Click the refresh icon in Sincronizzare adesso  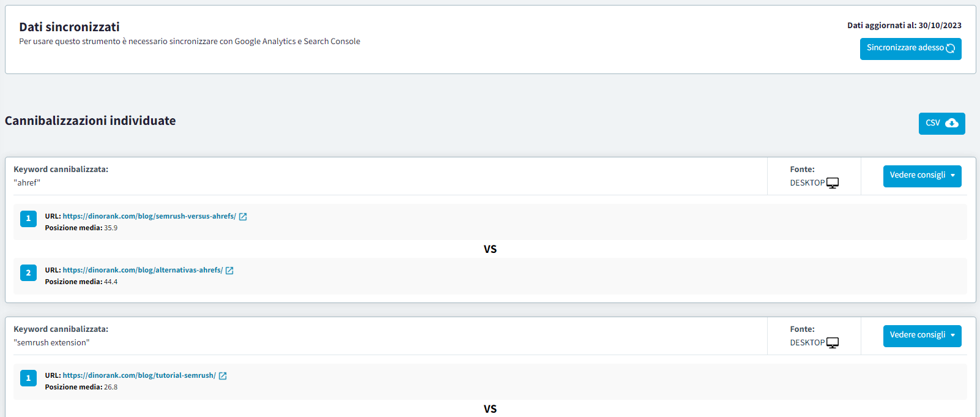pos(950,48)
